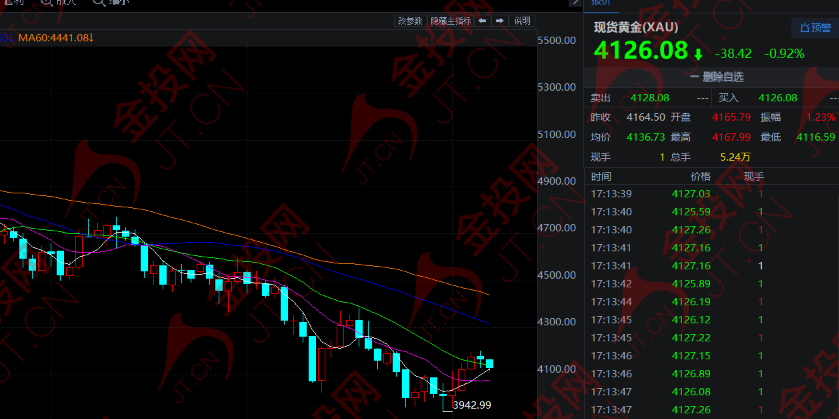Image resolution: width=839 pixels, height=419 pixels.
Task: Click the 卖出 price 4128.08
Action: (x=650, y=98)
